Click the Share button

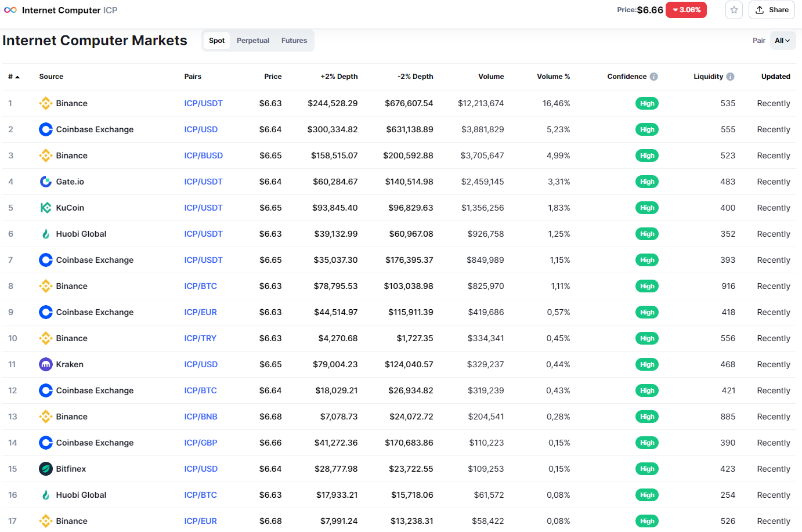(x=772, y=10)
